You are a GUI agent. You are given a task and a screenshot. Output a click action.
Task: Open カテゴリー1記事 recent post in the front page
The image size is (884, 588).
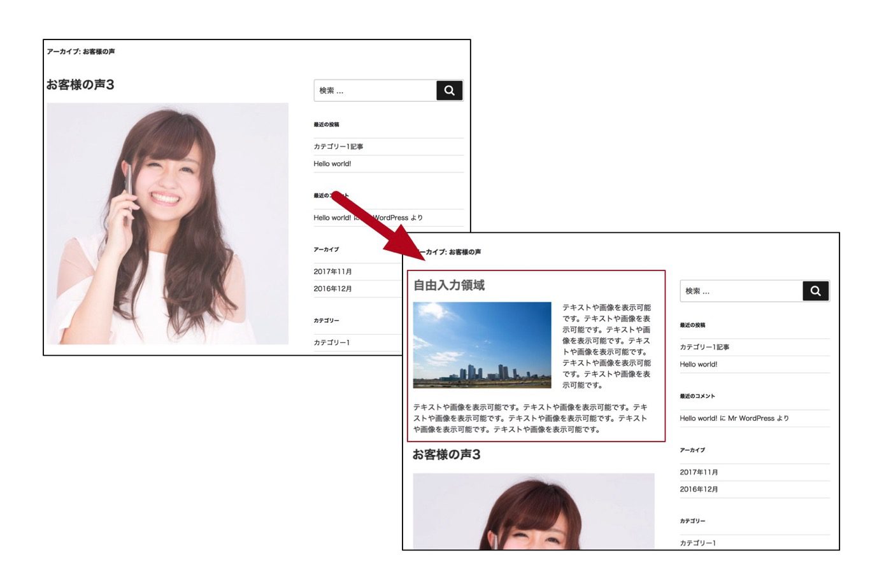704,347
